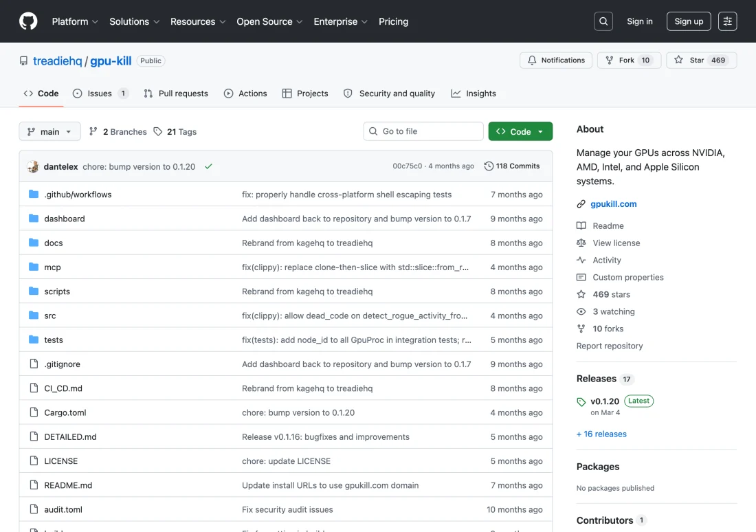756x532 pixels.
Task: Click the GitHub logo icon
Action: (x=28, y=21)
